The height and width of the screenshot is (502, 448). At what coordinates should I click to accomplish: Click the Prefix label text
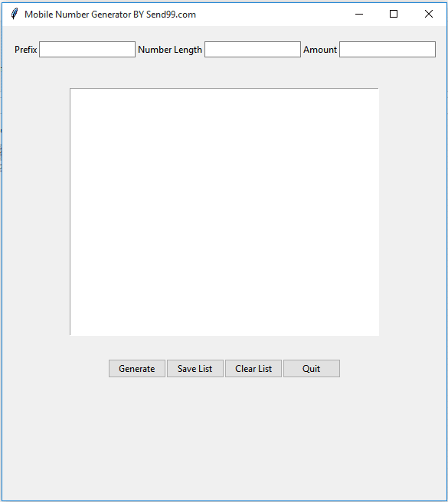coord(25,50)
